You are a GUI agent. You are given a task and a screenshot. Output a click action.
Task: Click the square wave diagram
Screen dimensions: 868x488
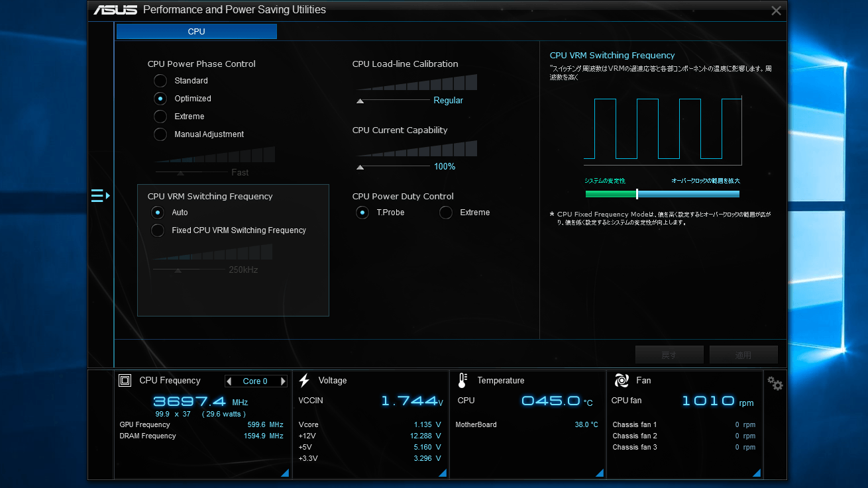(663, 132)
